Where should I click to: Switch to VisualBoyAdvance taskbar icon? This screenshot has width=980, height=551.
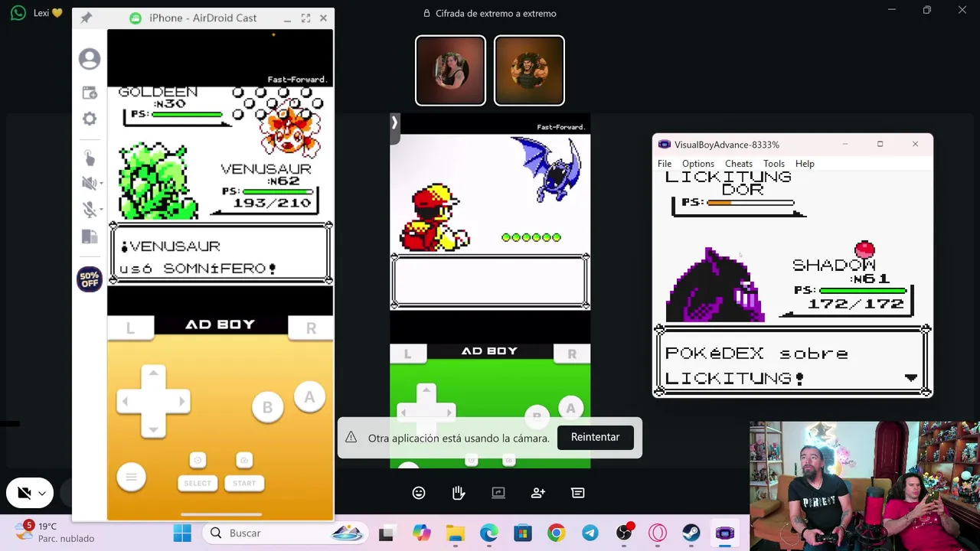[x=725, y=533]
